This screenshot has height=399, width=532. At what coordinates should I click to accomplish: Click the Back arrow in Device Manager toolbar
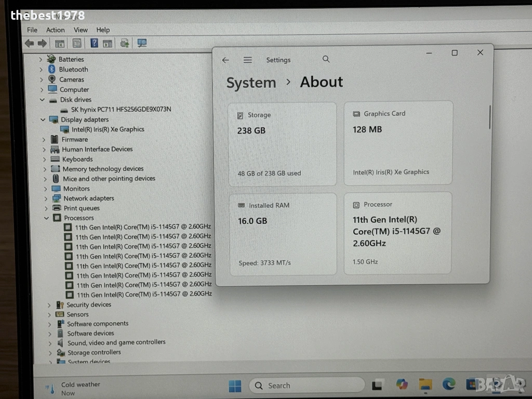click(30, 43)
